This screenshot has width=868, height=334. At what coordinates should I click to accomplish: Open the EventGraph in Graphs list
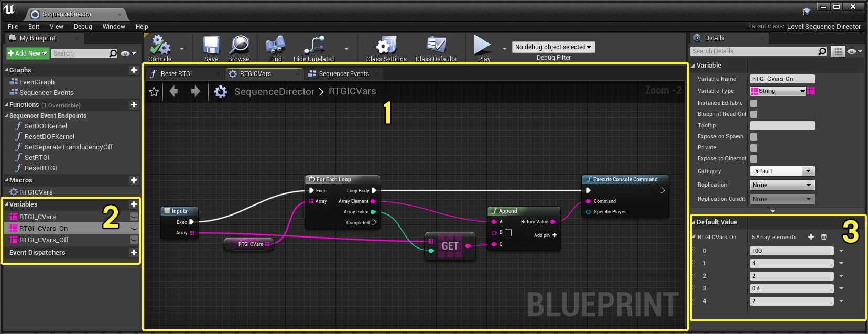(37, 82)
